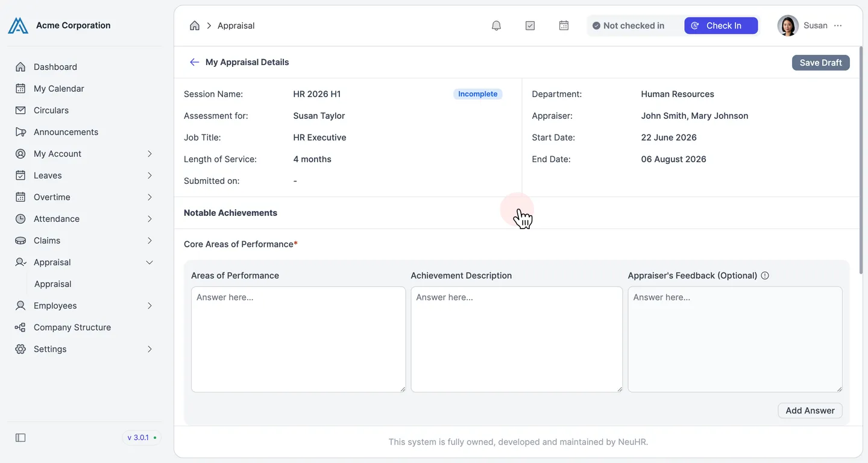Click the Claims coin icon
Image resolution: width=868 pixels, height=463 pixels.
tap(20, 241)
